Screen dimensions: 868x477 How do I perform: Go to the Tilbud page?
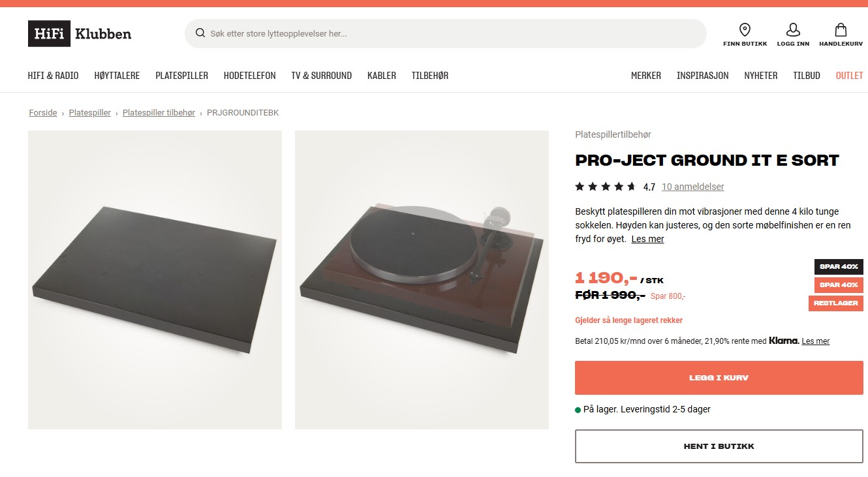point(807,76)
